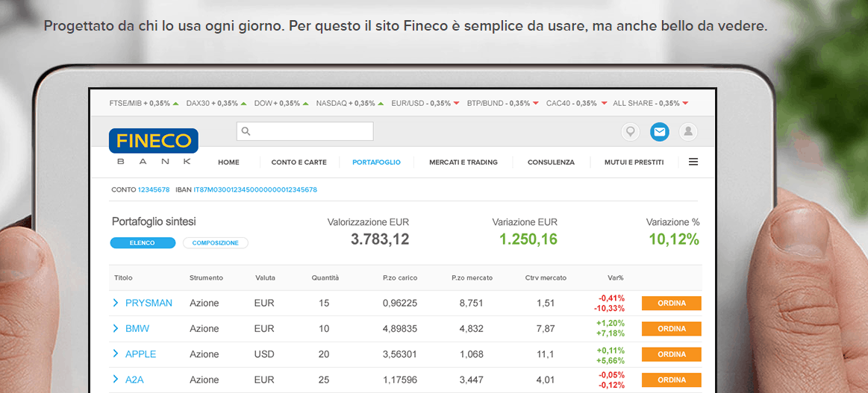Expand the A2A row chevron
Viewport: 868px width, 393px height.
[x=116, y=379]
